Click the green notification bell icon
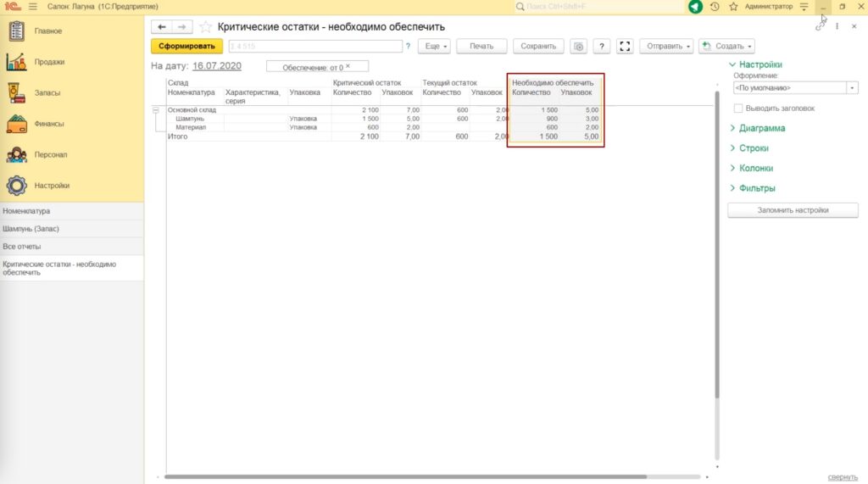The height and width of the screenshot is (484, 868). (x=695, y=7)
